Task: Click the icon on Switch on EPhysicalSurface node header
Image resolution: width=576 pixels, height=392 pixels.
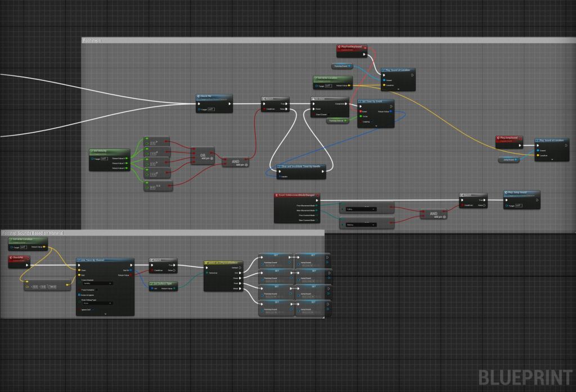Action: pyautogui.click(x=207, y=263)
